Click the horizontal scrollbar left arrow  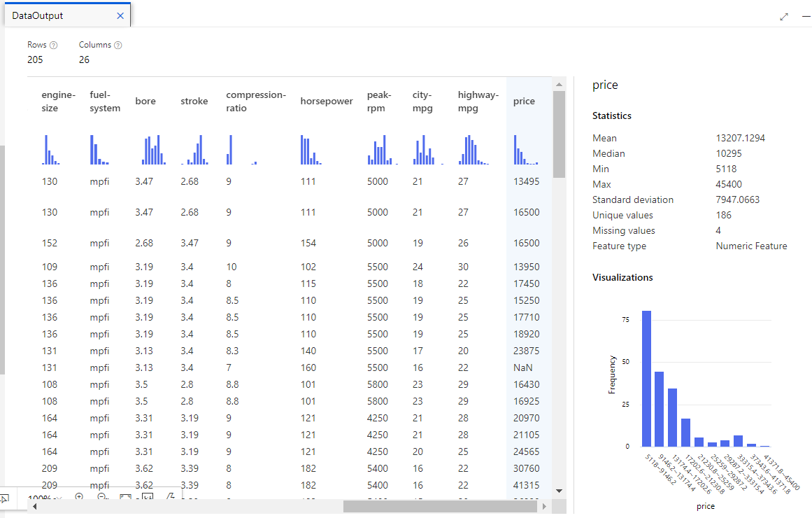click(33, 506)
